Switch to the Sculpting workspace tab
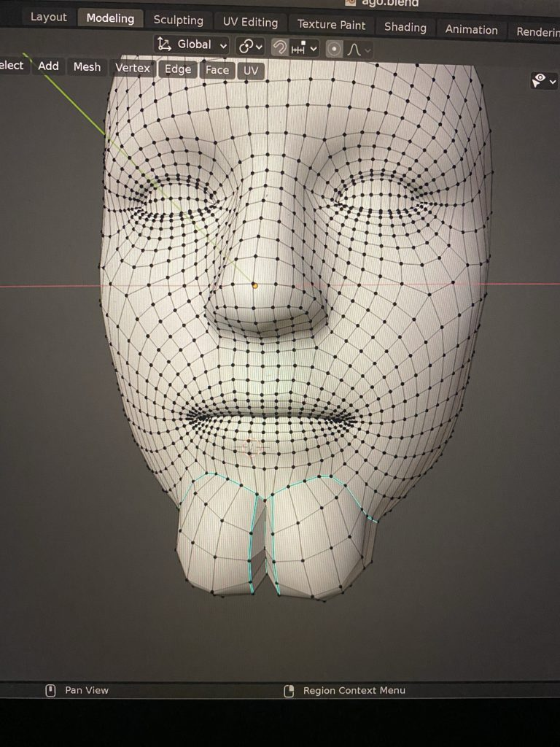The width and height of the screenshot is (560, 747). 178,20
